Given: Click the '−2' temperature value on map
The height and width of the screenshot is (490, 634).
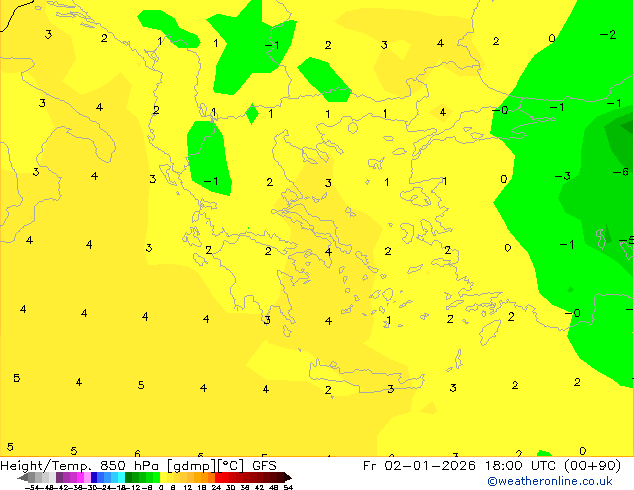Looking at the screenshot, I should pyautogui.click(x=608, y=35).
